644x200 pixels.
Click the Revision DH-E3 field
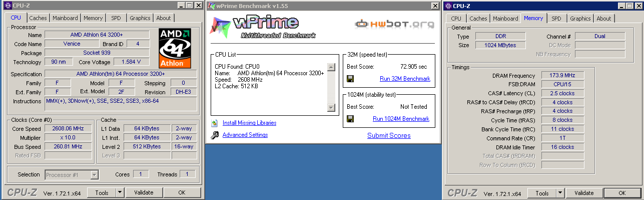[x=181, y=92]
